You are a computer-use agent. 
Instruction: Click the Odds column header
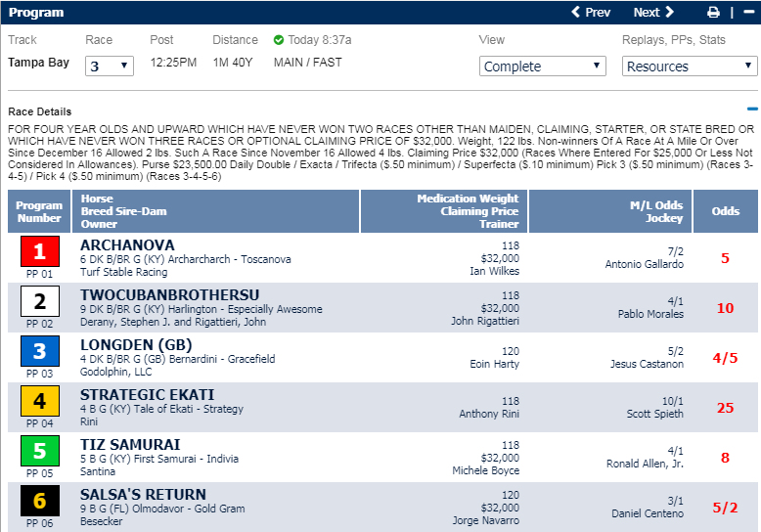pos(726,211)
